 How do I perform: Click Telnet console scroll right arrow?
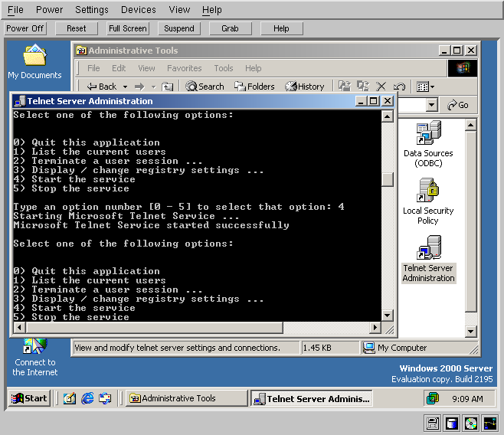375,328
